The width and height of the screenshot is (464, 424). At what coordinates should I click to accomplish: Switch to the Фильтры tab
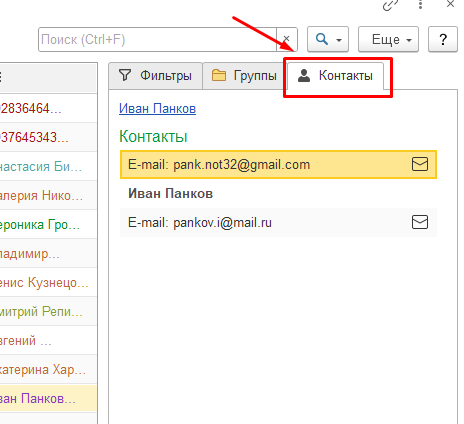[156, 76]
